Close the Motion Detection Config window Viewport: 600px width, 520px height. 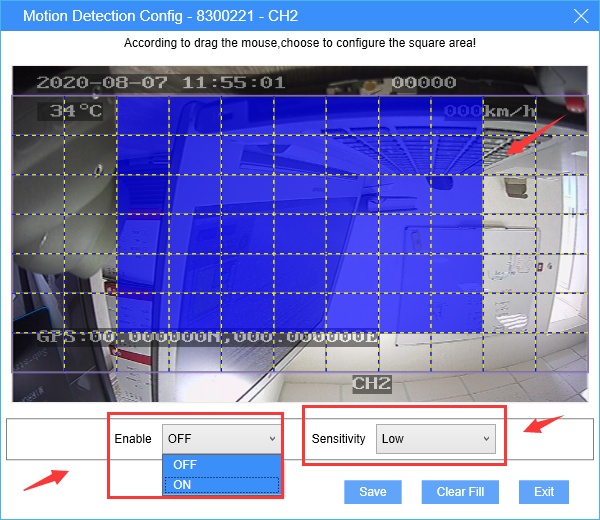coord(581,16)
